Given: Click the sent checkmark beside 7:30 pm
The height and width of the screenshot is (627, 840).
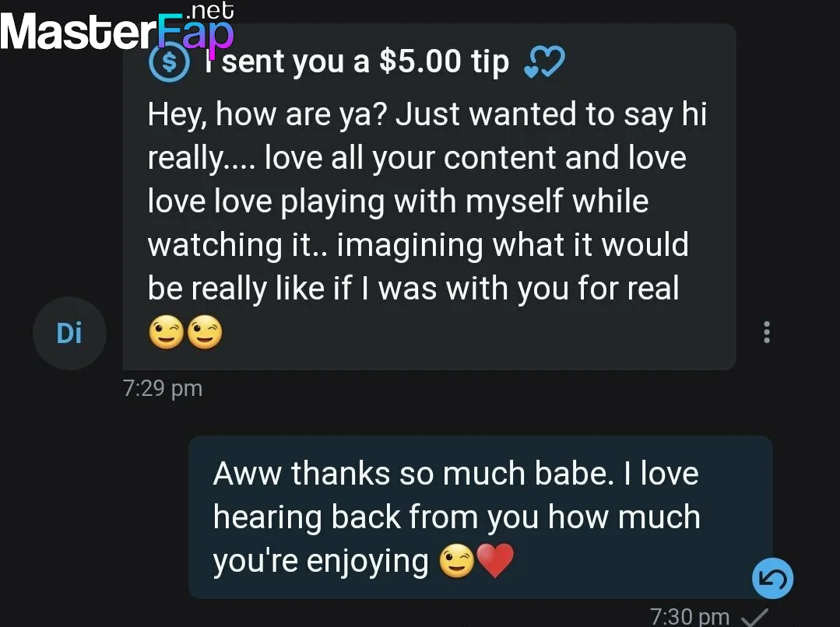Looking at the screenshot, I should [754, 618].
